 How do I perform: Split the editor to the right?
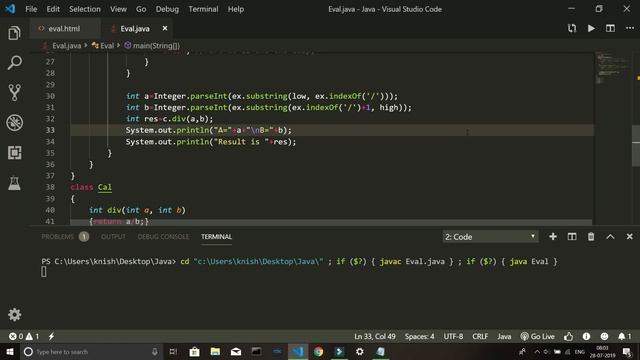(x=610, y=28)
